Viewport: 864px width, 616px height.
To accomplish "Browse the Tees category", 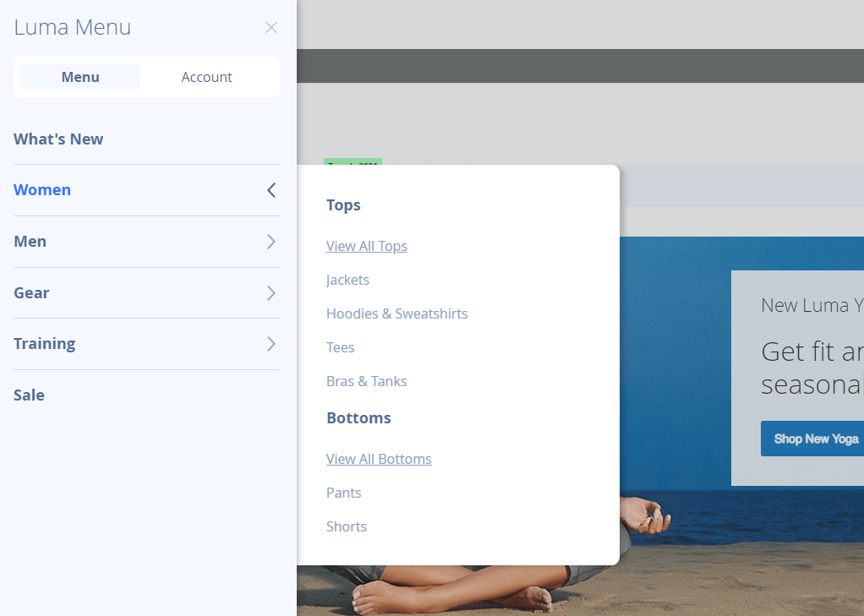I will tap(341, 347).
